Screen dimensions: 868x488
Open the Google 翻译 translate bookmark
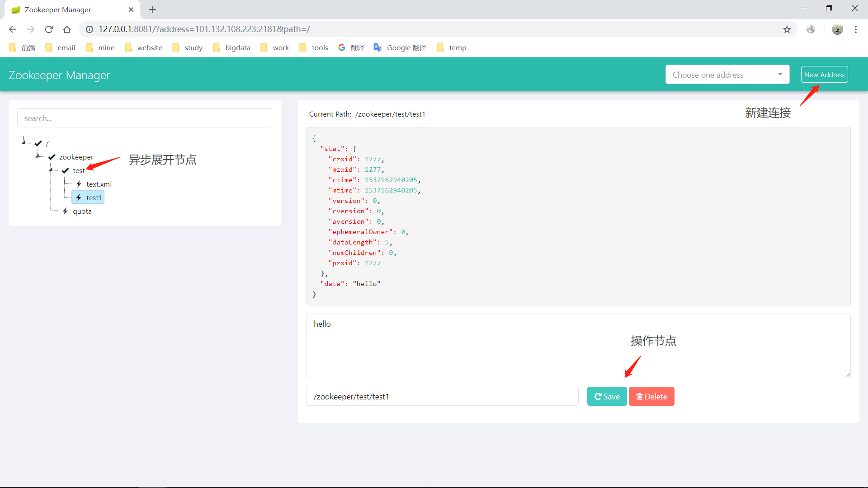(x=400, y=47)
